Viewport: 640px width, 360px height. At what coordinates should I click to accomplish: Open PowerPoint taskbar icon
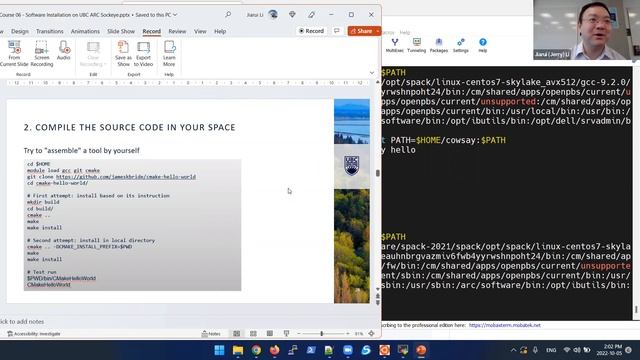coord(421,350)
